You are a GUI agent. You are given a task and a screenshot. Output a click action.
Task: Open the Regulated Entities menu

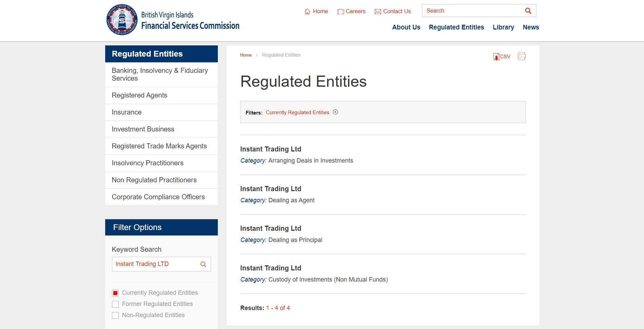coord(456,27)
